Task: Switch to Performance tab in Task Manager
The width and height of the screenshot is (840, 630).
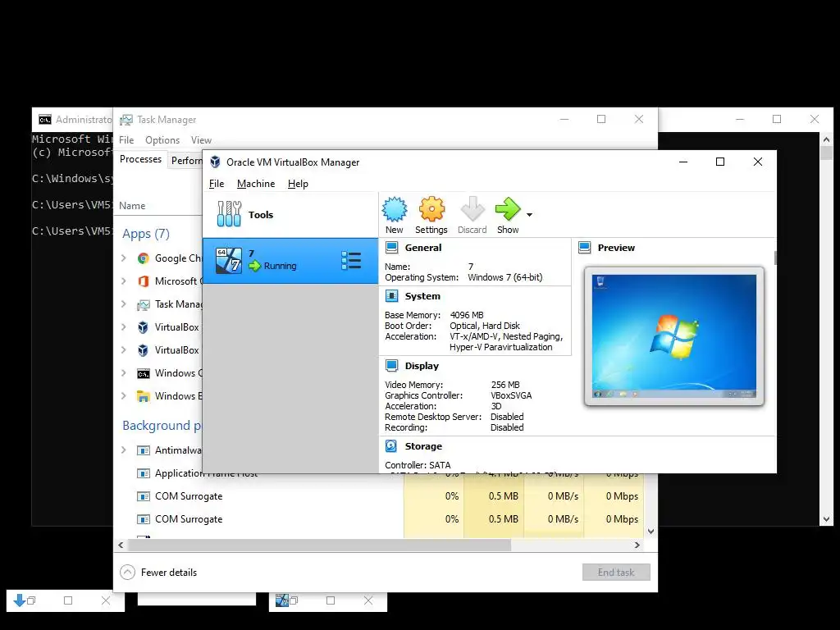Action: pos(186,160)
